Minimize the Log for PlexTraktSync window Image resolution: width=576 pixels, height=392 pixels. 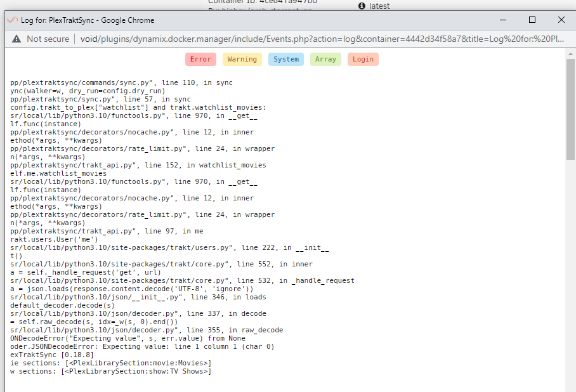(503, 20)
